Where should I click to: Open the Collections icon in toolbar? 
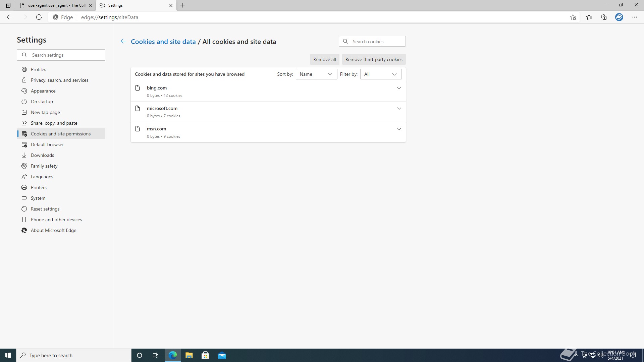click(604, 17)
